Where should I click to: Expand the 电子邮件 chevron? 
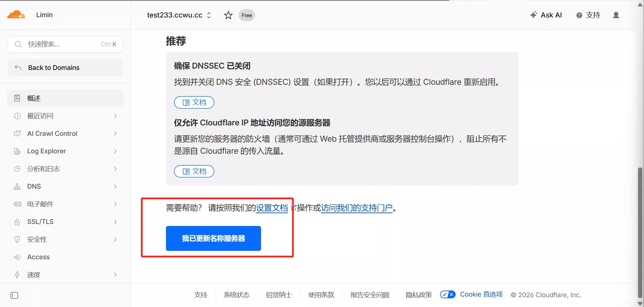pos(115,204)
